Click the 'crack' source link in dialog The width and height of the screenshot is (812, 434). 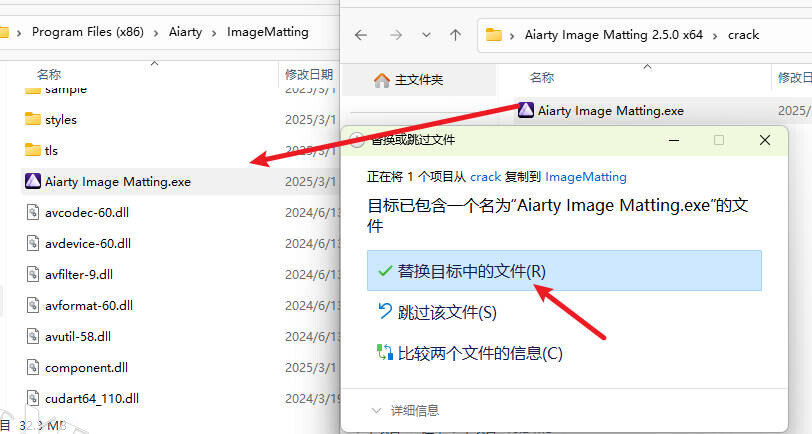(485, 177)
